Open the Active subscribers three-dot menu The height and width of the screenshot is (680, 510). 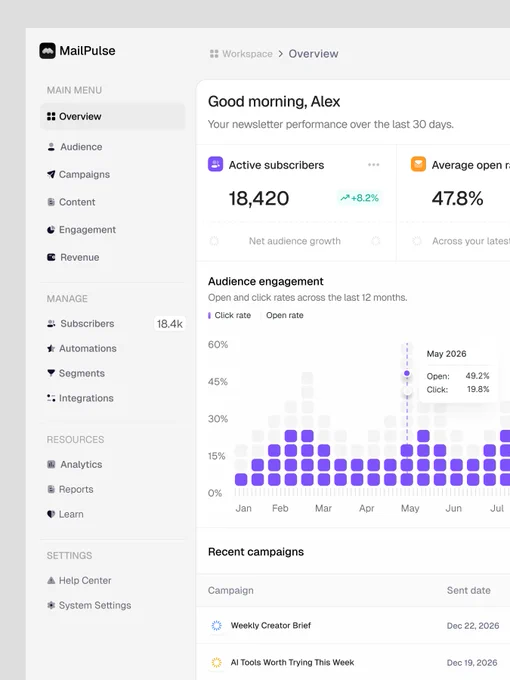point(373,165)
